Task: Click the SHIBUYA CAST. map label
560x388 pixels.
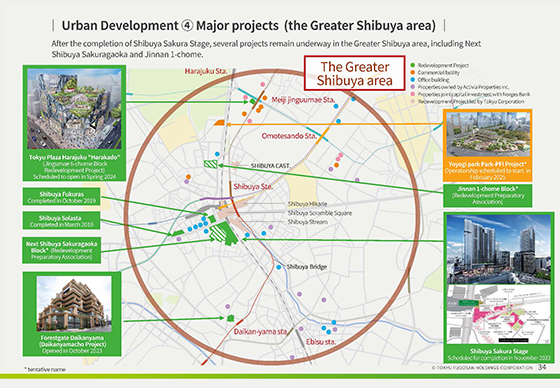Action: pos(270,166)
